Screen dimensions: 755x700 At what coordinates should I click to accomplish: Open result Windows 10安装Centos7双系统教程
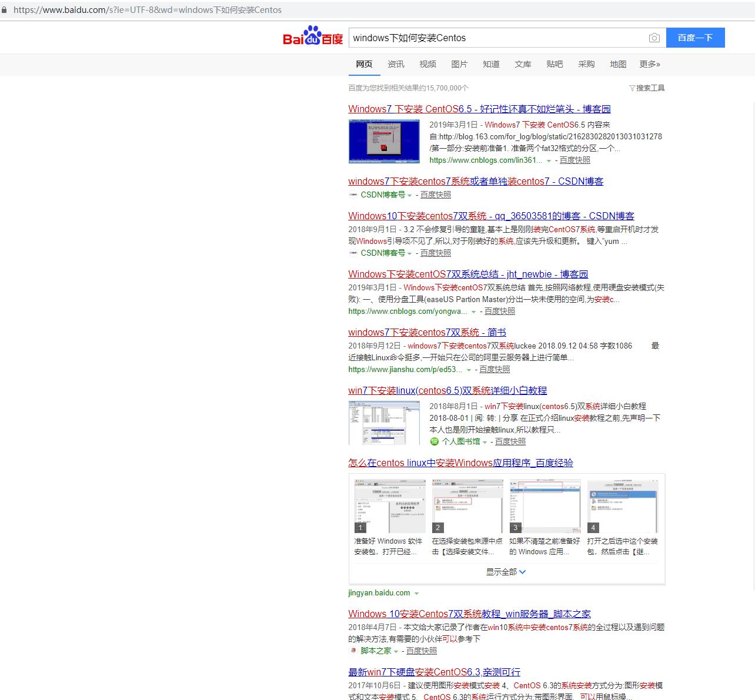(469, 614)
